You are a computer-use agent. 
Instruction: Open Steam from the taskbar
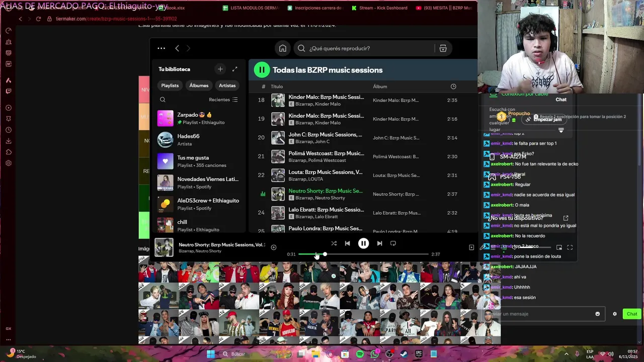point(404,354)
